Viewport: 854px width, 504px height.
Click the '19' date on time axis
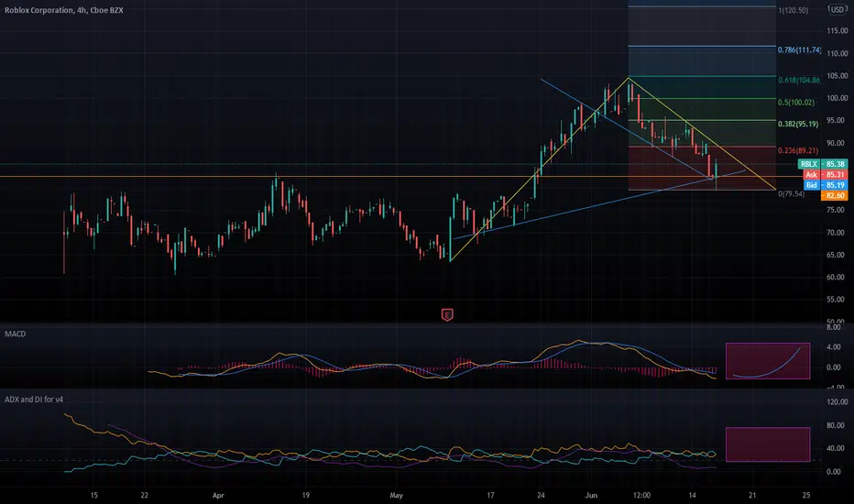(x=305, y=495)
